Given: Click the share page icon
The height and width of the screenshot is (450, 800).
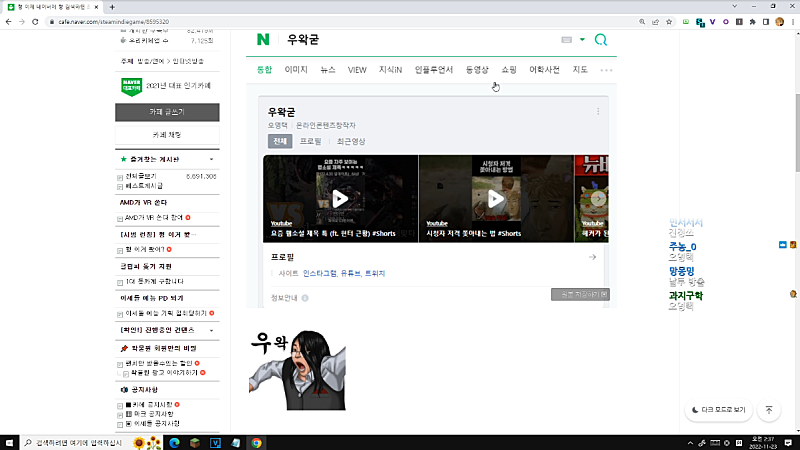Looking at the screenshot, I should [656, 22].
